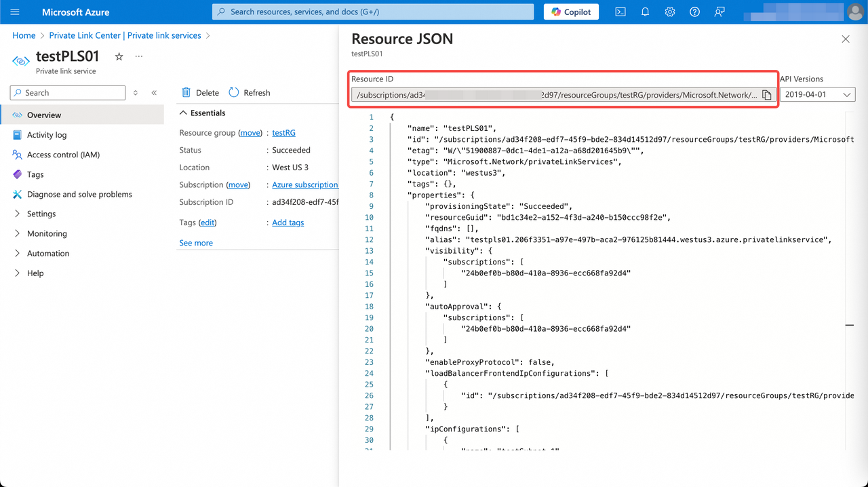Copy the Resource ID

(x=766, y=94)
